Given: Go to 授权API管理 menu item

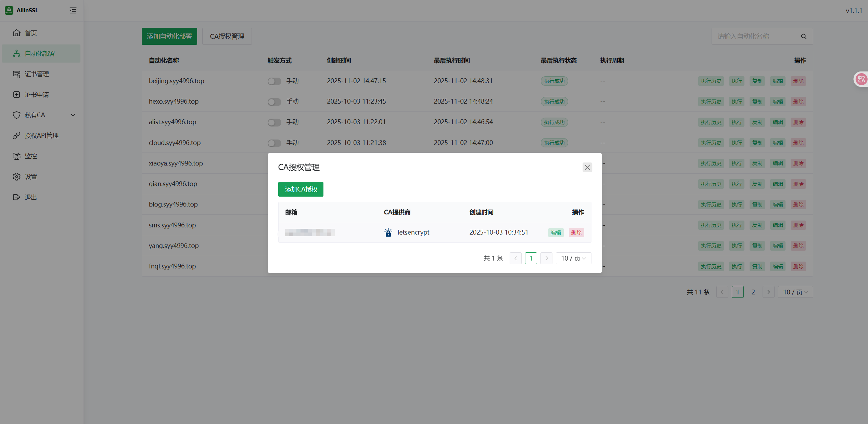Looking at the screenshot, I should [x=41, y=135].
